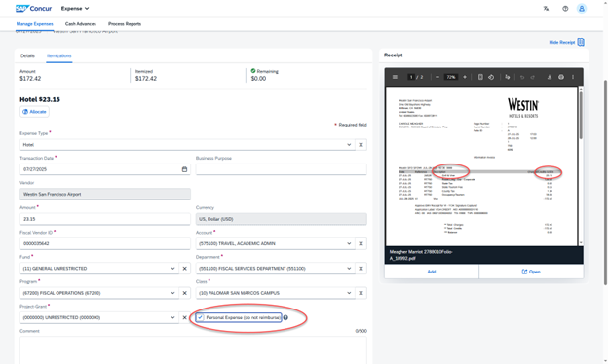Clear the Project/Grant field
The height and width of the screenshot is (364, 608).
(184, 317)
